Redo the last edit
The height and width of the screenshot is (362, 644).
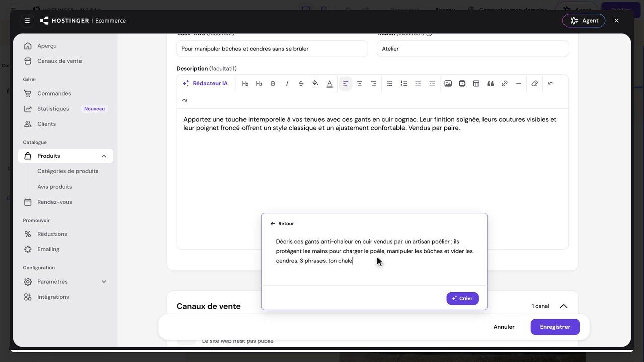[184, 100]
